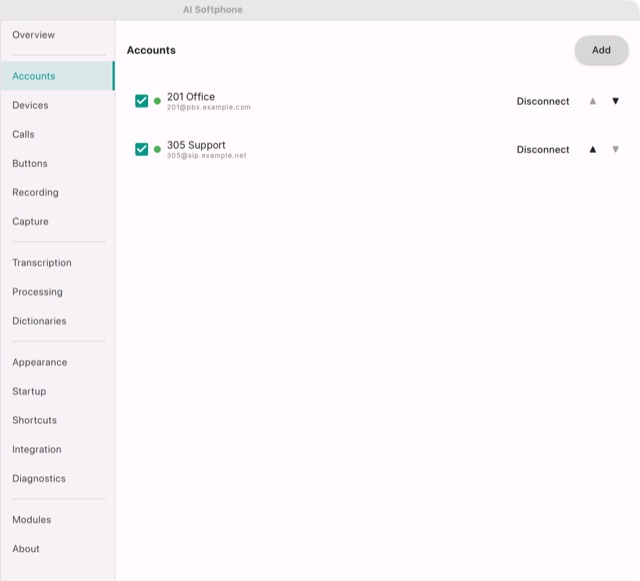Click the Accounts page heading
This screenshot has width=640, height=581.
point(151,50)
